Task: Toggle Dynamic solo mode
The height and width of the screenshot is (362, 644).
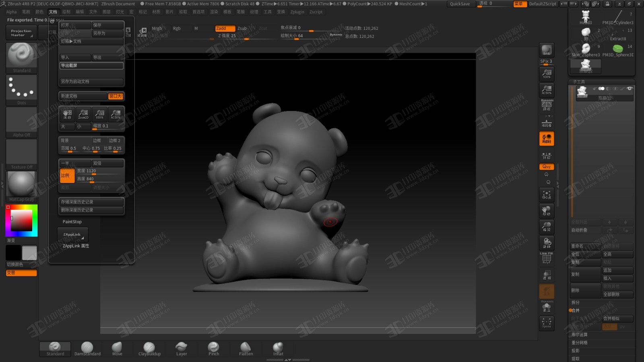Action: pyautogui.click(x=547, y=307)
